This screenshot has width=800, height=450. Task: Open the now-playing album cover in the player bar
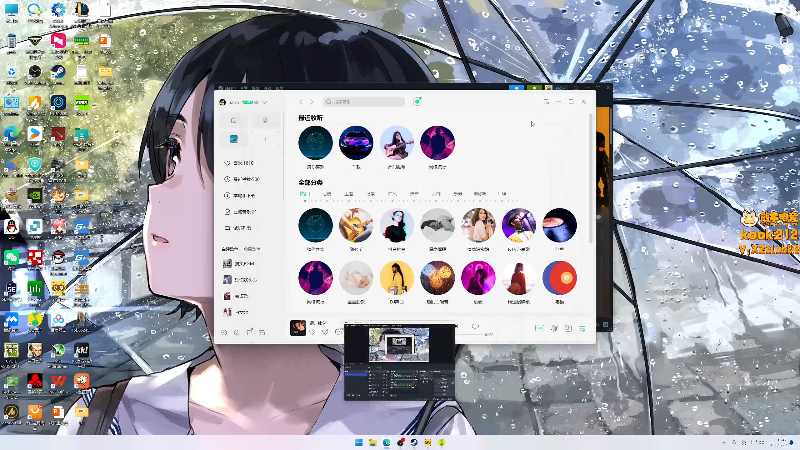pos(298,328)
